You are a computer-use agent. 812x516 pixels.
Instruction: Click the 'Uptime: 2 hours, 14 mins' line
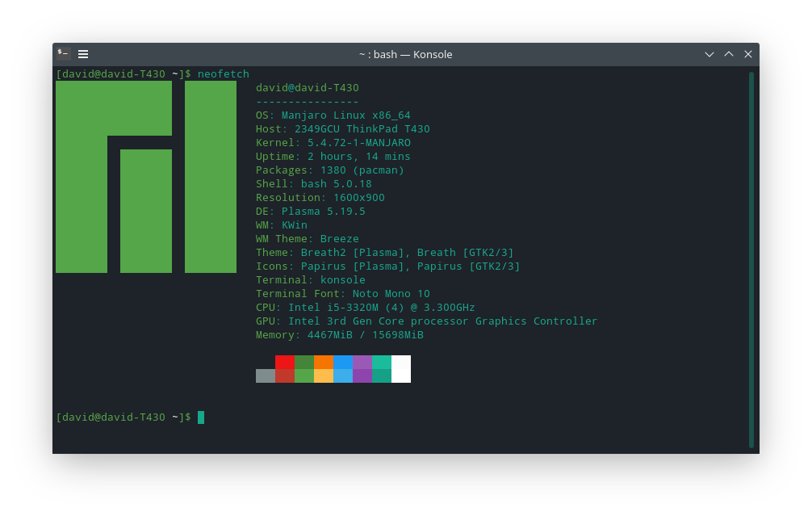click(x=333, y=156)
